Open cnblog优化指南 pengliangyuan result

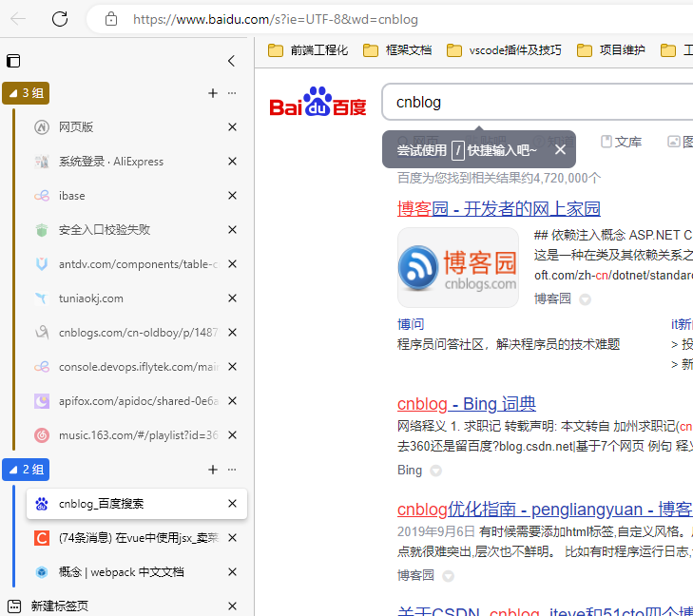(x=545, y=510)
